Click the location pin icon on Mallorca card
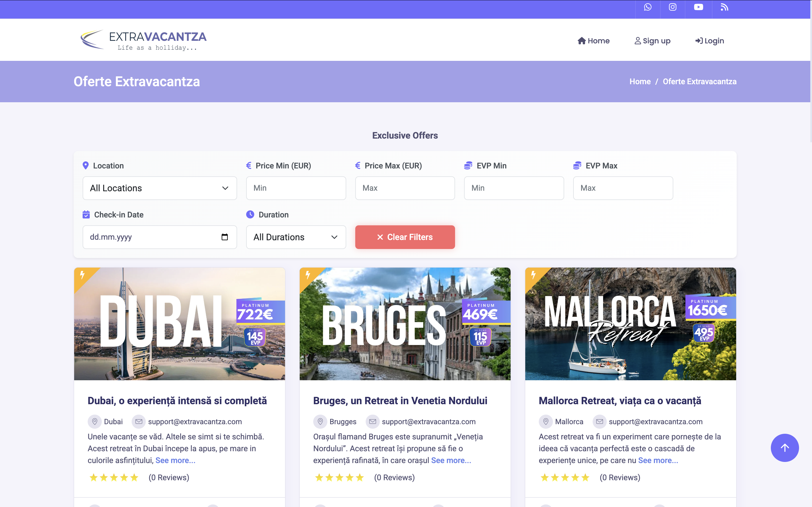812x507 pixels. (546, 421)
